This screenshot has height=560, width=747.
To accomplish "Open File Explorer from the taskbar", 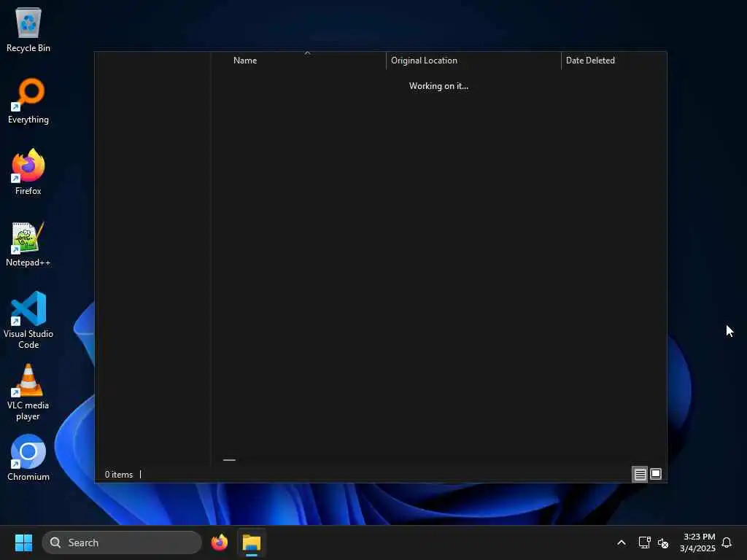I will pos(252,542).
